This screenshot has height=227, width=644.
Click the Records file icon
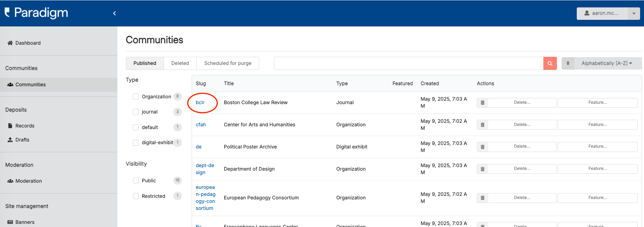pyautogui.click(x=10, y=126)
